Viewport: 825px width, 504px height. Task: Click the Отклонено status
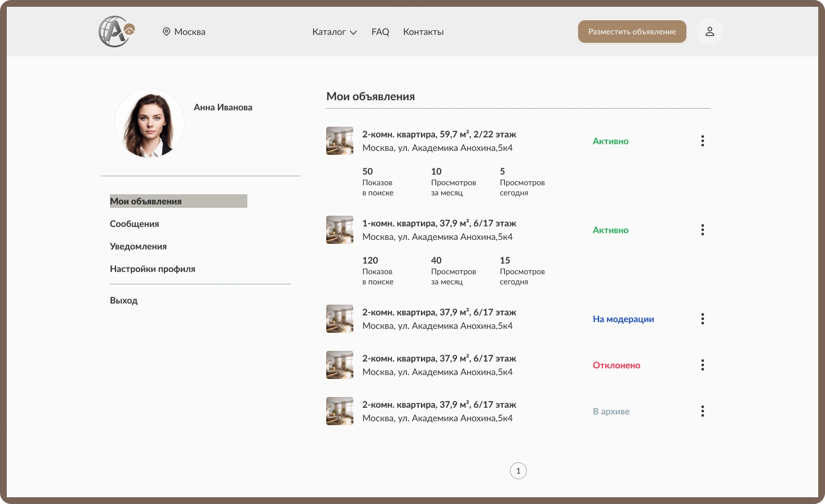616,365
